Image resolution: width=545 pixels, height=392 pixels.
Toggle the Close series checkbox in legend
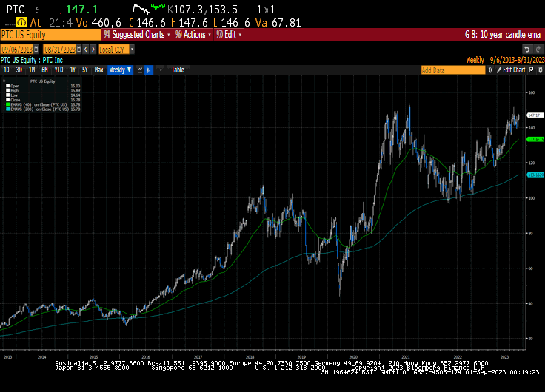pos(7,100)
